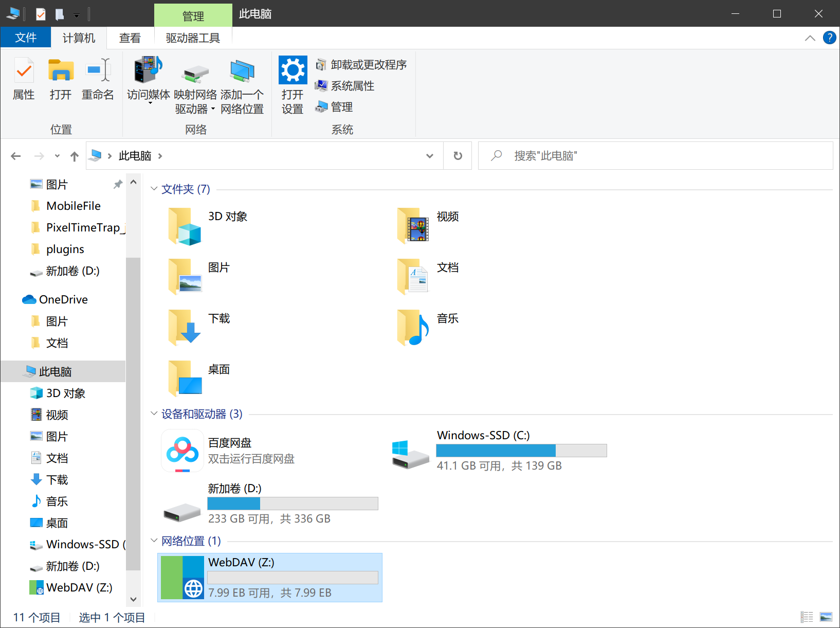Open 下载 in sidebar tree
The height and width of the screenshot is (628, 840).
[57, 479]
